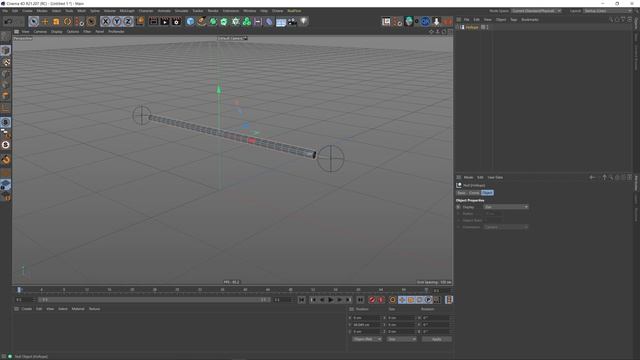
Task: Click Make Editable icon in left palette
Action: tap(6, 37)
